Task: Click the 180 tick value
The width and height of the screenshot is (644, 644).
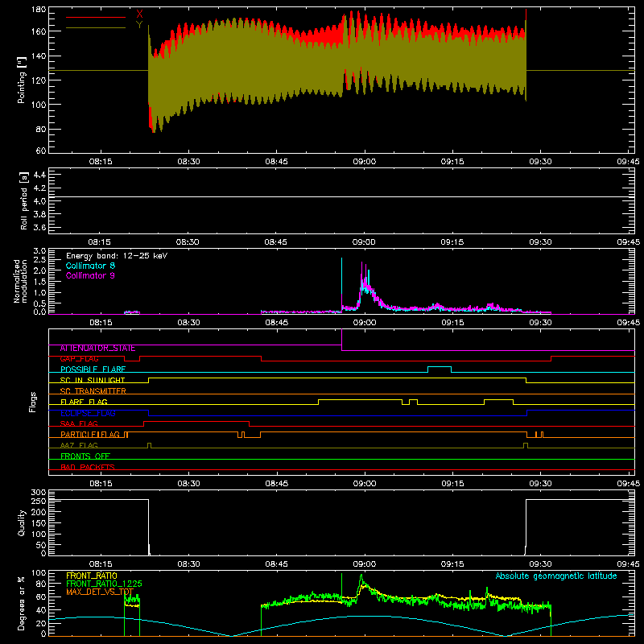Action: pos(39,10)
